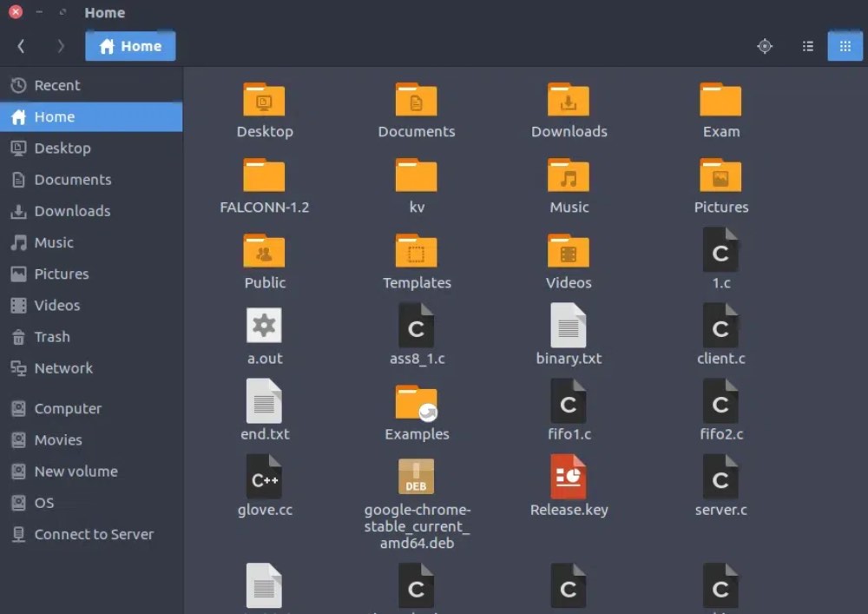The width and height of the screenshot is (868, 614).
Task: Open the Exam folder
Action: pos(720,109)
